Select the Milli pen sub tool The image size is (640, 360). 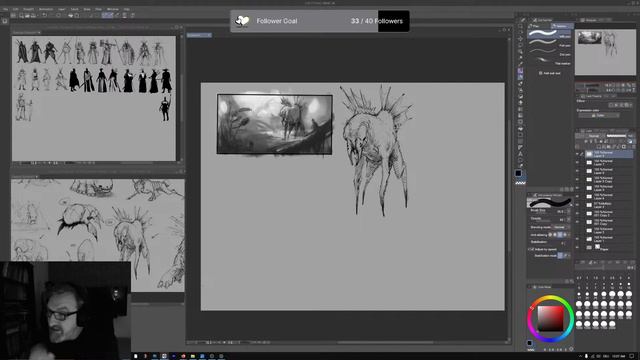tap(550, 34)
